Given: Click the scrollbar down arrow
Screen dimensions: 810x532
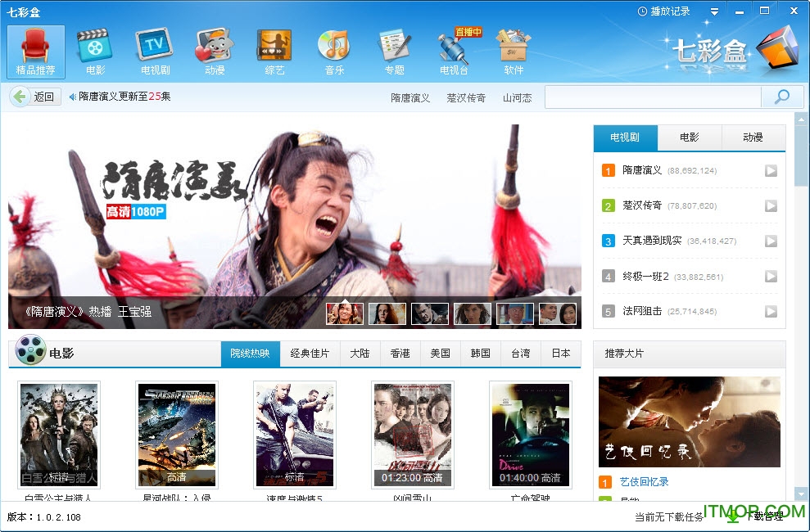Looking at the screenshot, I should (x=802, y=494).
